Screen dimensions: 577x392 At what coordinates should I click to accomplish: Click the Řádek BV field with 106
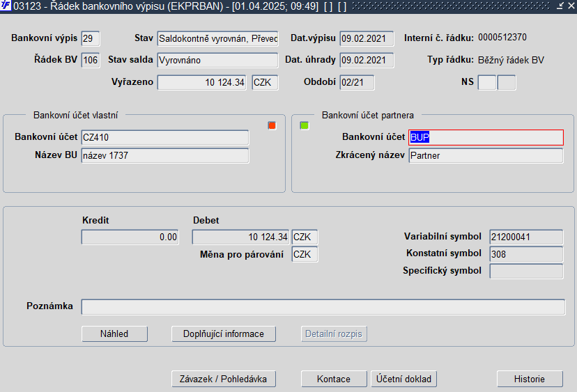tap(90, 60)
